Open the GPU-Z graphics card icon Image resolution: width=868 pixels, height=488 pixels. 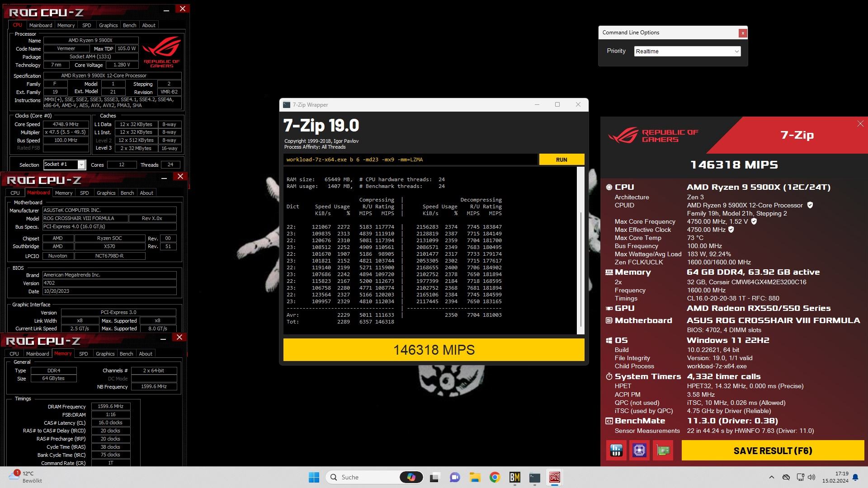pos(663,450)
